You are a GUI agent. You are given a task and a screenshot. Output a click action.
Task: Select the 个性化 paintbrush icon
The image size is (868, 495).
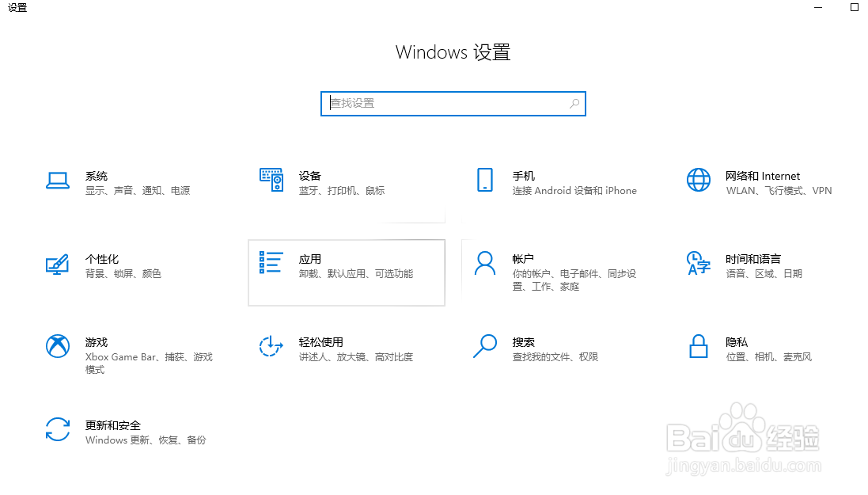pos(56,264)
